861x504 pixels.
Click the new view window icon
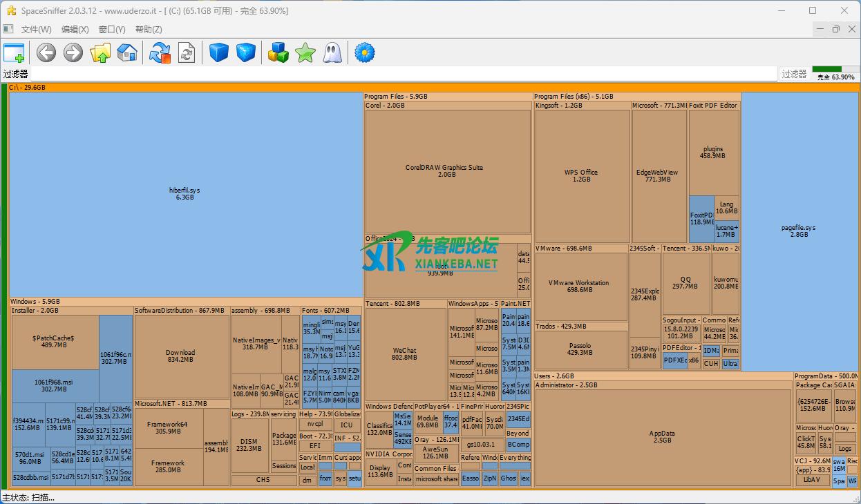tap(14, 52)
